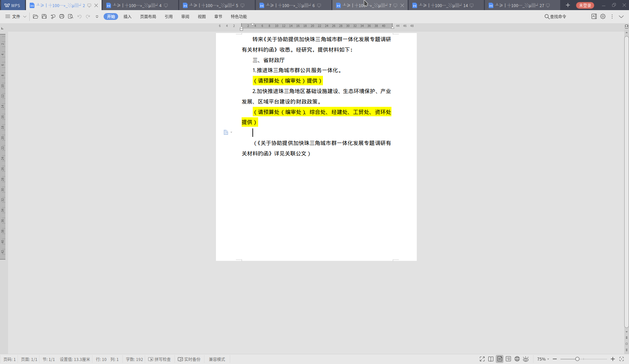Click the Print icon in toolbar
The width and height of the screenshot is (629, 364).
pos(62,17)
